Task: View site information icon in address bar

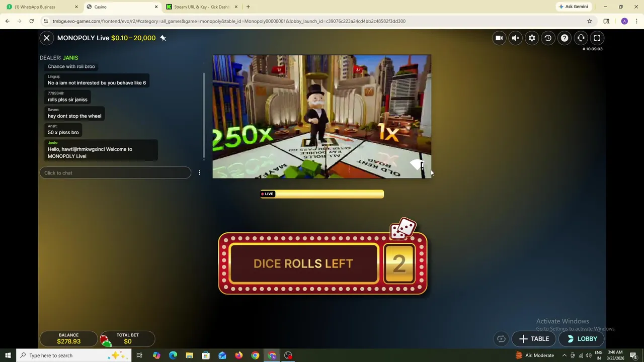Action: [x=46, y=21]
